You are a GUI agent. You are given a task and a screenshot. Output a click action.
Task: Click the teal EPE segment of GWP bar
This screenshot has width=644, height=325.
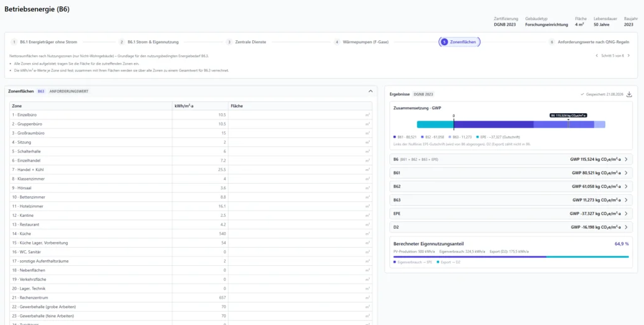(435, 124)
